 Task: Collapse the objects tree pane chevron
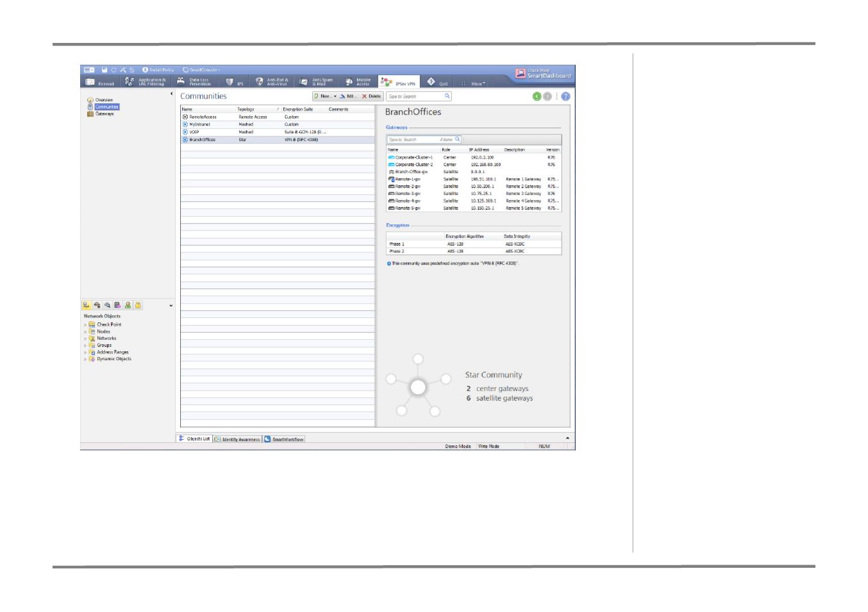(171, 306)
